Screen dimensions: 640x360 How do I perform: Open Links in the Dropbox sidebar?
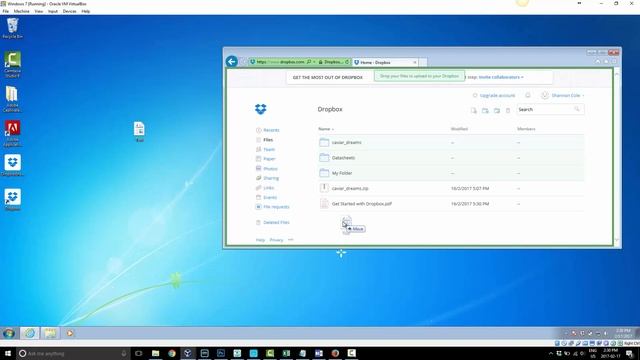point(265,188)
